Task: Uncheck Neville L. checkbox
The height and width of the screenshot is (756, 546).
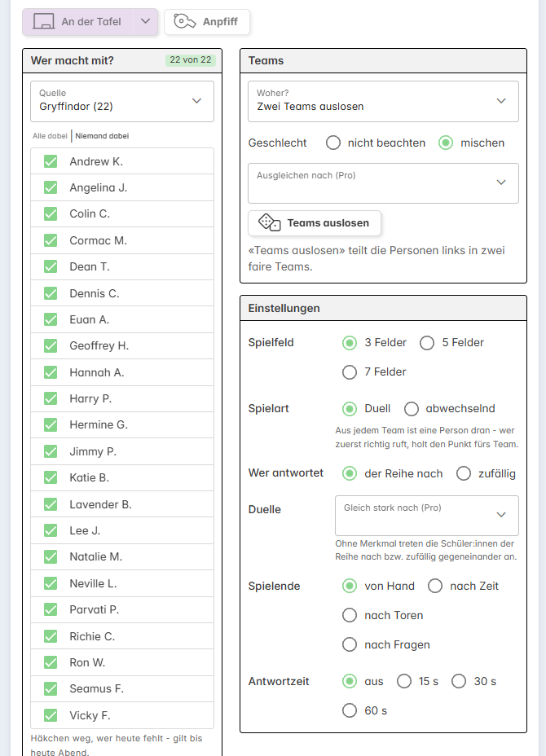Action: click(x=51, y=583)
